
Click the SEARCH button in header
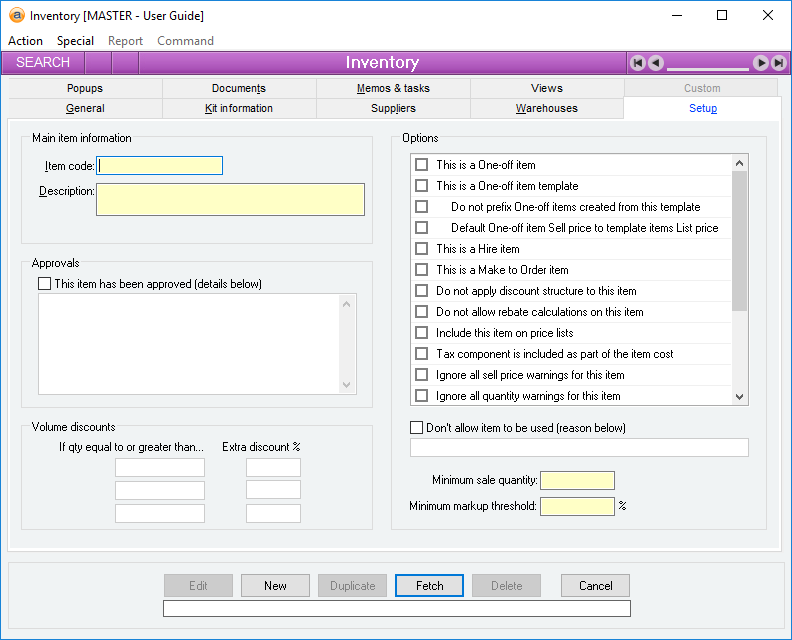[x=44, y=63]
